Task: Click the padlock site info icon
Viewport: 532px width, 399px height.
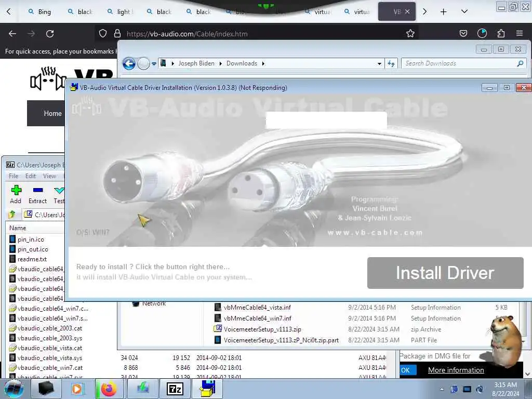Action: click(x=117, y=33)
